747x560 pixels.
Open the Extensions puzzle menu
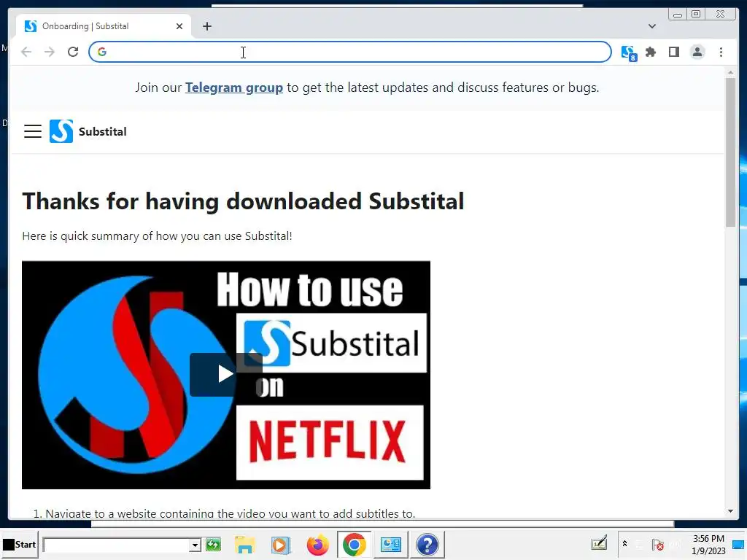(650, 52)
